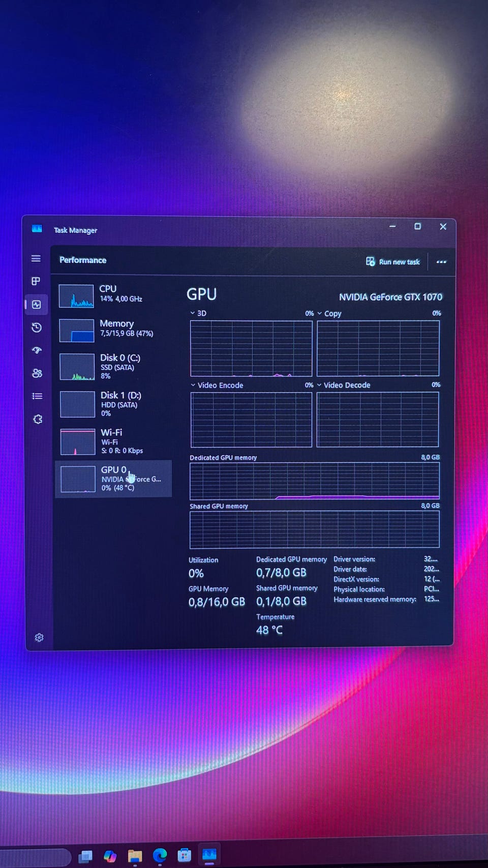Click the Task Manager title bar icon
The height and width of the screenshot is (868, 488).
[37, 229]
